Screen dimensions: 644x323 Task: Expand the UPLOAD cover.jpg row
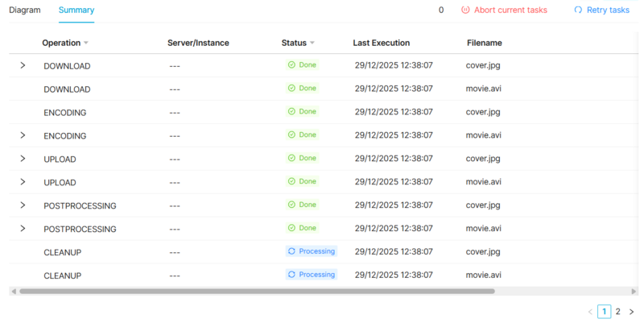[23, 159]
